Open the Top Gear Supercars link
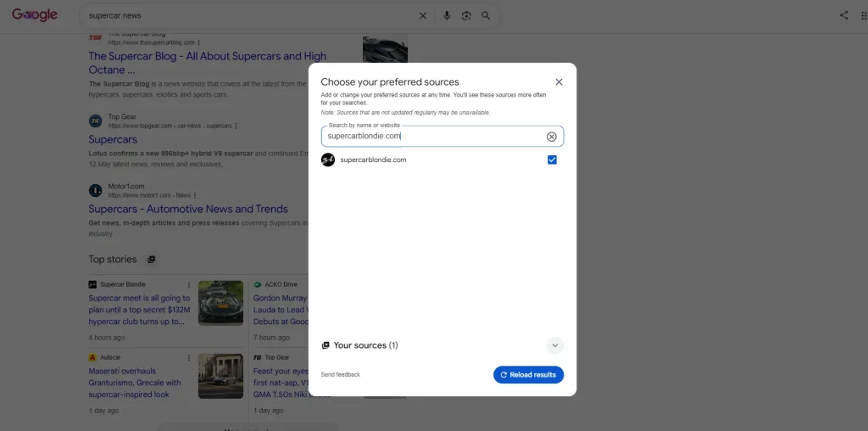The width and height of the screenshot is (868, 431). click(x=113, y=139)
